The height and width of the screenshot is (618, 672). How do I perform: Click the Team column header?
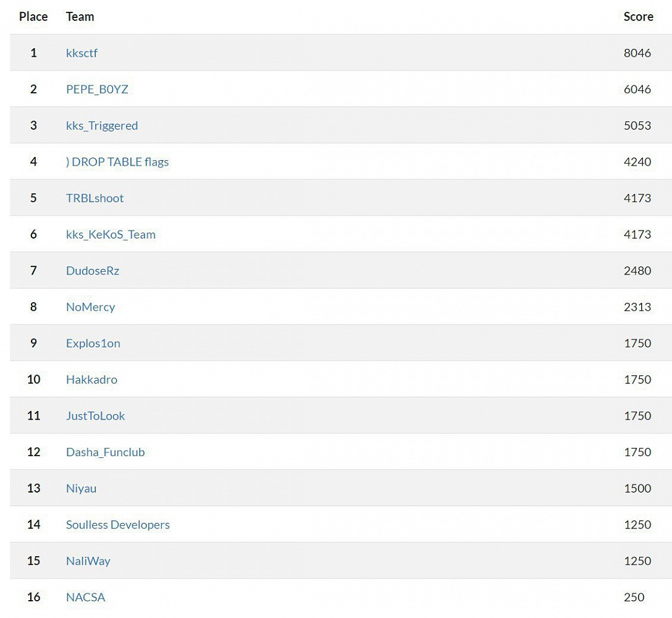click(x=80, y=17)
